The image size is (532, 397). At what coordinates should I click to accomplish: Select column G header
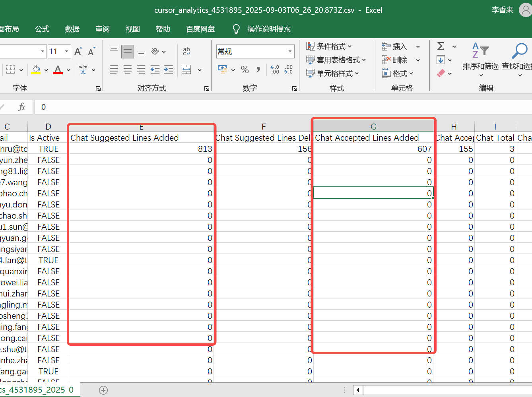373,126
